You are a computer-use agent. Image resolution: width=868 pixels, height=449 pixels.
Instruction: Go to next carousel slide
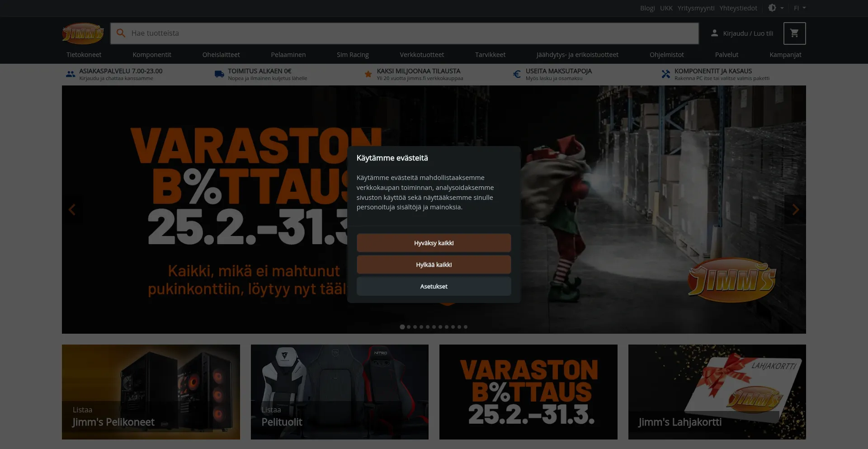[x=795, y=209]
